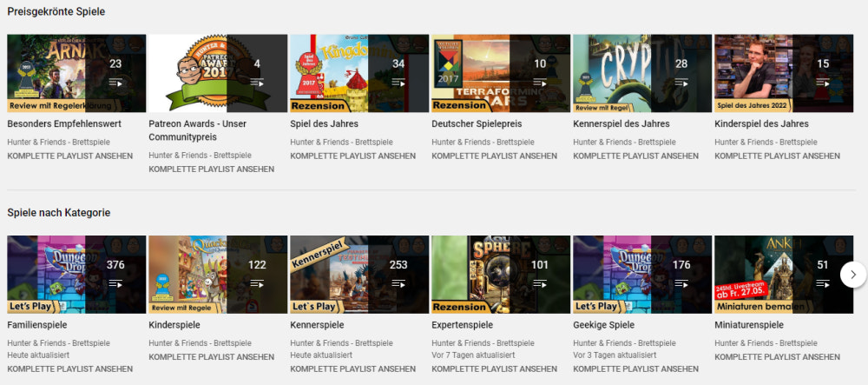The width and height of the screenshot is (868, 385).
Task: Open the Spiel des Jahres 2022 thumbnail
Action: (784, 73)
